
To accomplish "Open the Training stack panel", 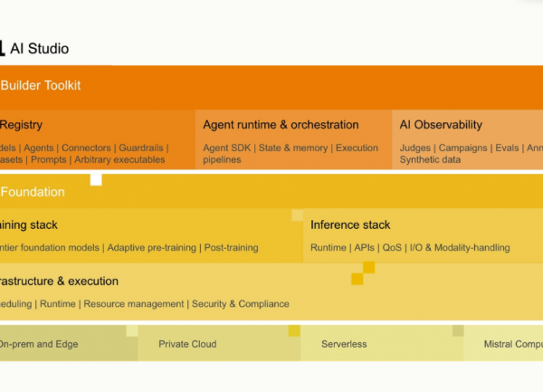I will click(x=151, y=235).
